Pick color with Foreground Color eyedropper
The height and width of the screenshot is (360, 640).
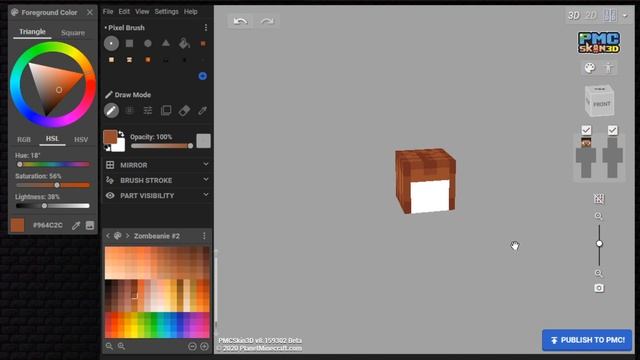[x=76, y=225]
